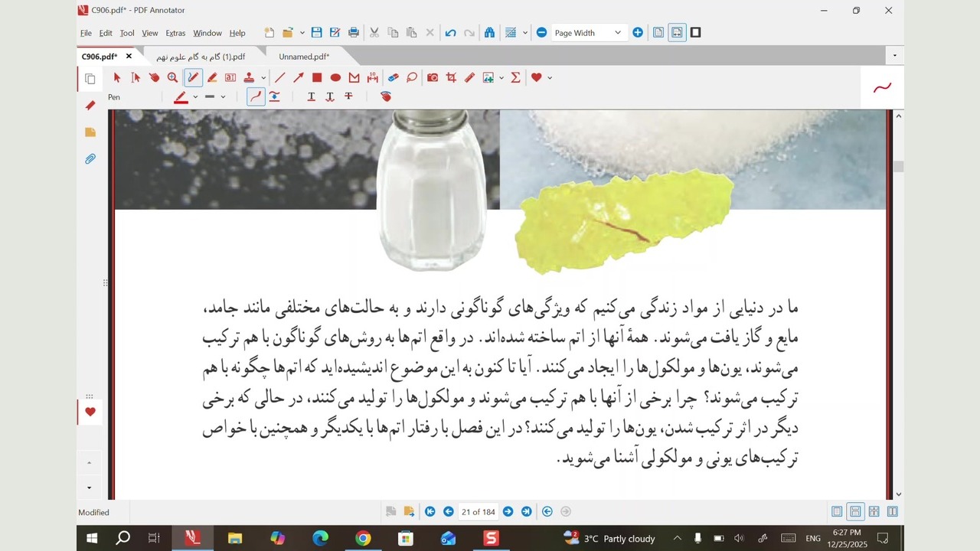Screen dimensions: 980x551
Task: Select the Eraser tool
Action: pyautogui.click(x=393, y=77)
